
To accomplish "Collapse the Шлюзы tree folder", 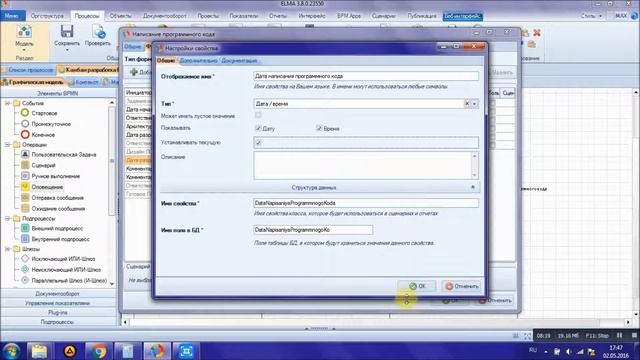I will pos(8,249).
